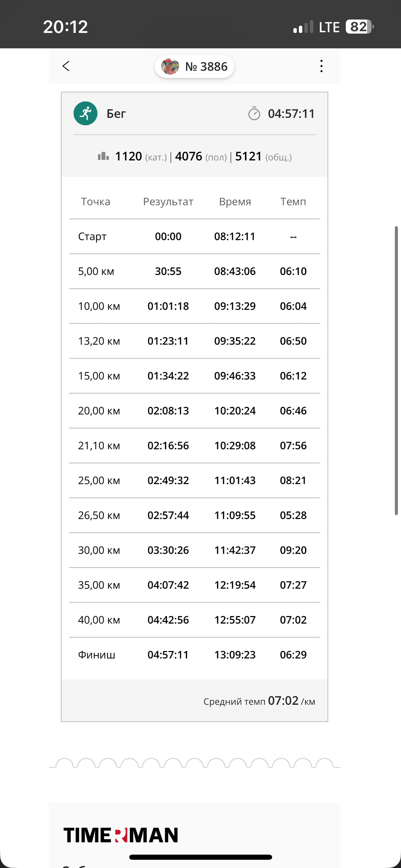Tap the Средний темп 07:02 summary
Viewport: 401px width, 868px height.
point(259,701)
